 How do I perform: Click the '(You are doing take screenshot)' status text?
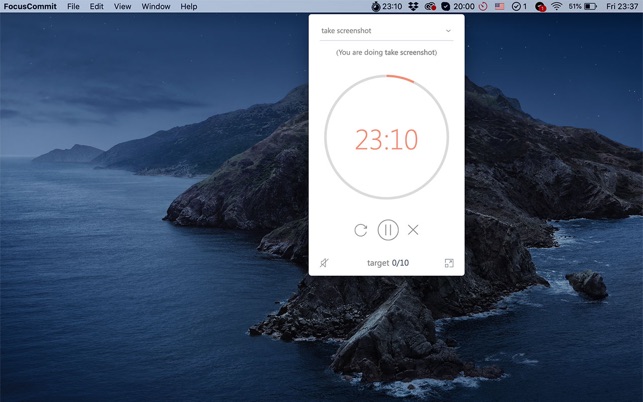tap(386, 53)
